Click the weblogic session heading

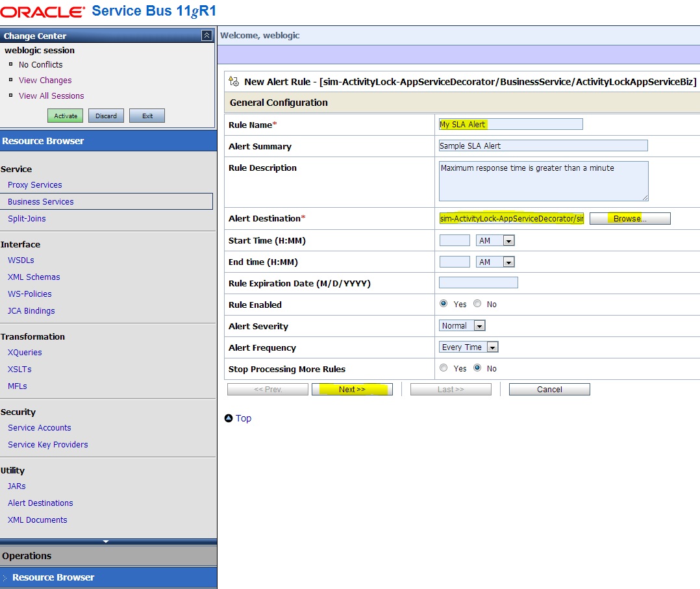40,51
